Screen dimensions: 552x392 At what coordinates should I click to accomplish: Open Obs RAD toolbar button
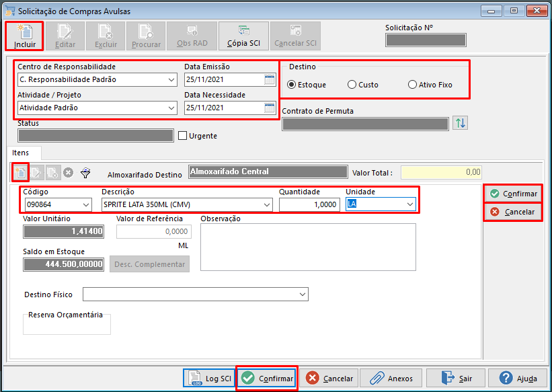[192, 36]
